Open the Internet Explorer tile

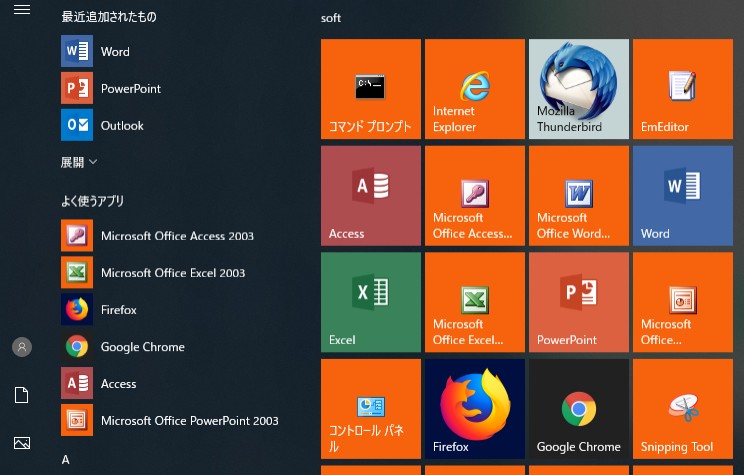click(x=474, y=89)
